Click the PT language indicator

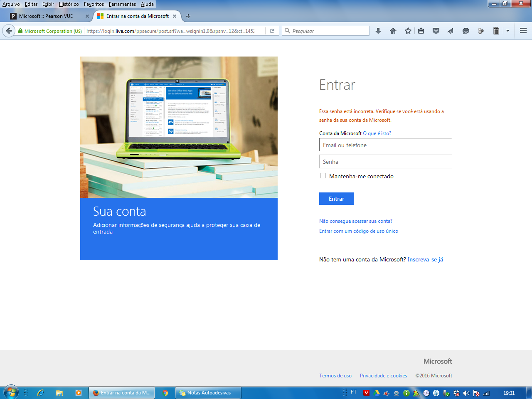tap(354, 392)
